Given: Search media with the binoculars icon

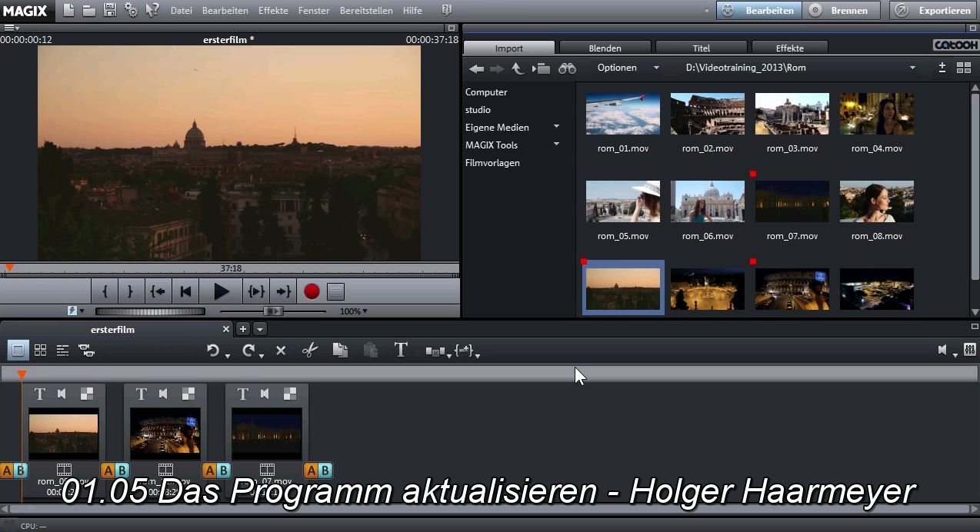Looking at the screenshot, I should [567, 68].
